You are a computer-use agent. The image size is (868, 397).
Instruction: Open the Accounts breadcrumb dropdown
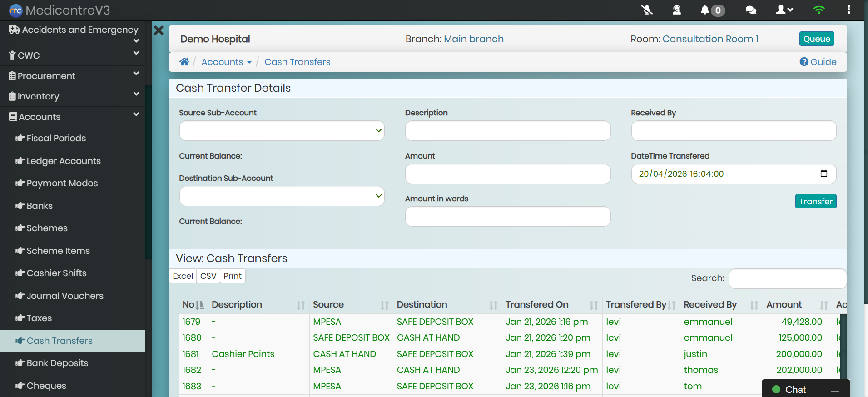pos(226,62)
